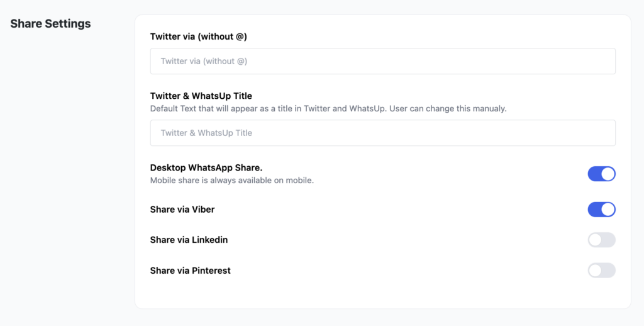Screen dimensions: 644x326
Task: Click the "Share via Viber" label
Action: 182,210
